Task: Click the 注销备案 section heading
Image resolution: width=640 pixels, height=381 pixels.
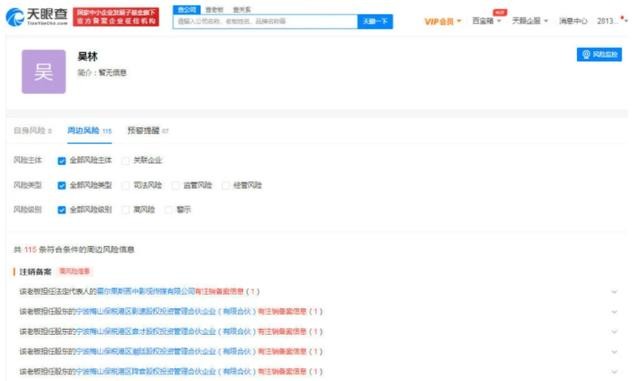Action: point(36,272)
